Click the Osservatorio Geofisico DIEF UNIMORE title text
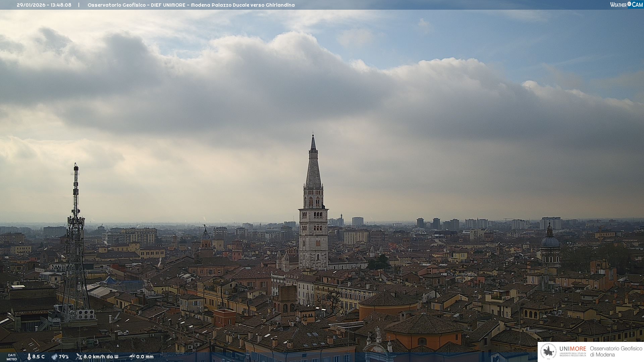 click(x=191, y=5)
